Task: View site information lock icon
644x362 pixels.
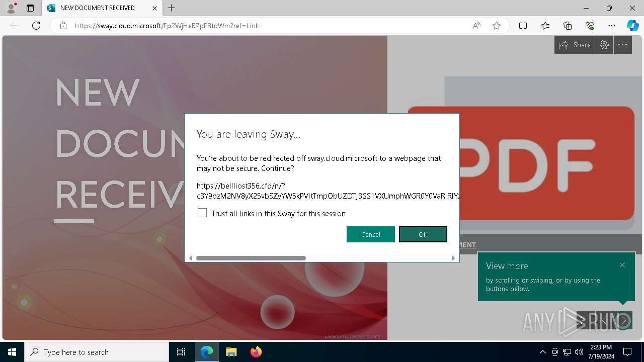Action: 63,26
